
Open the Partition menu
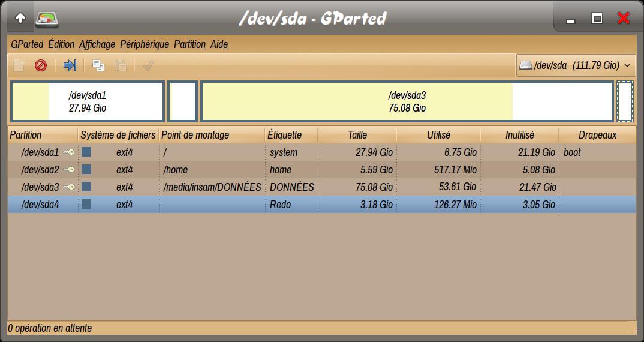coord(189,44)
